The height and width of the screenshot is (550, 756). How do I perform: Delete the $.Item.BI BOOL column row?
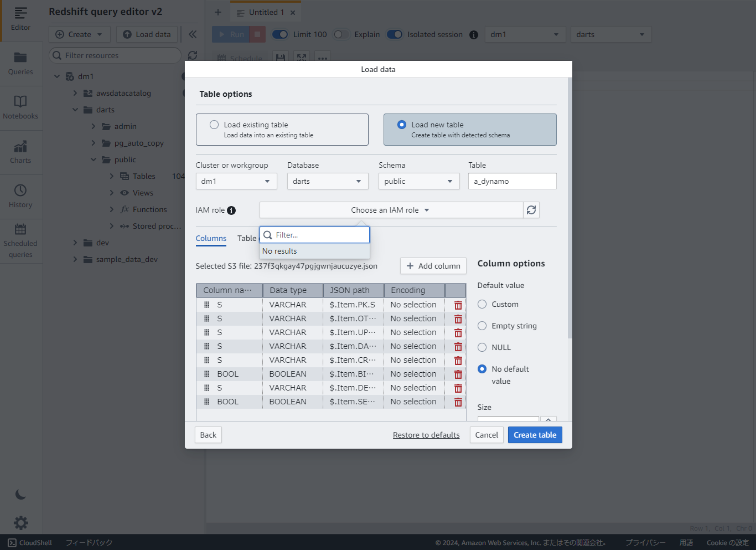click(x=458, y=374)
